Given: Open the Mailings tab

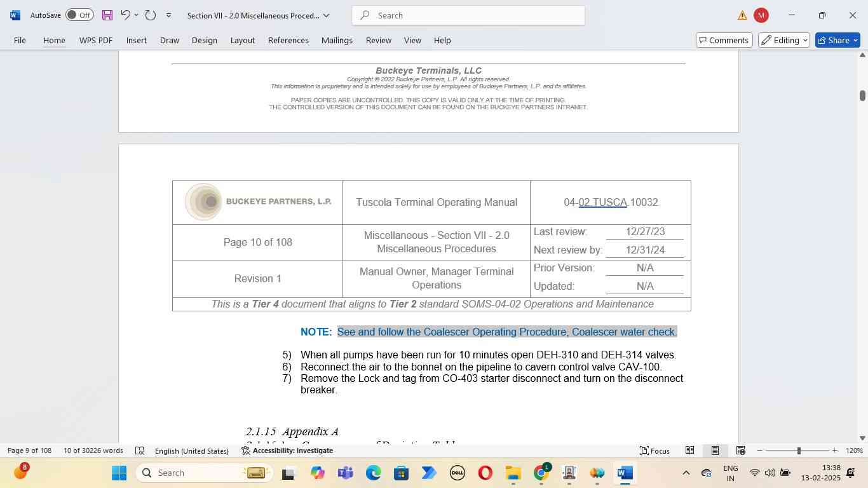Looking at the screenshot, I should (337, 40).
